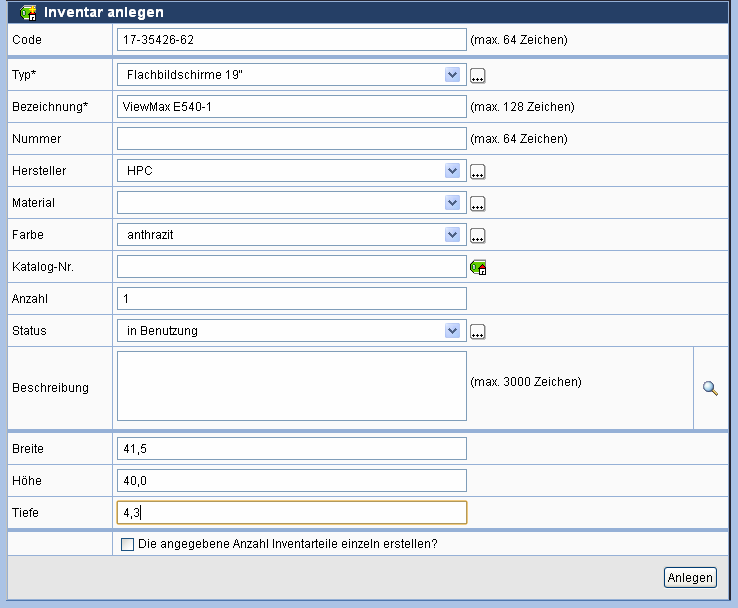Open the ellipsis button next to Typ
Viewport: 738px width, 608px height.
click(x=478, y=76)
